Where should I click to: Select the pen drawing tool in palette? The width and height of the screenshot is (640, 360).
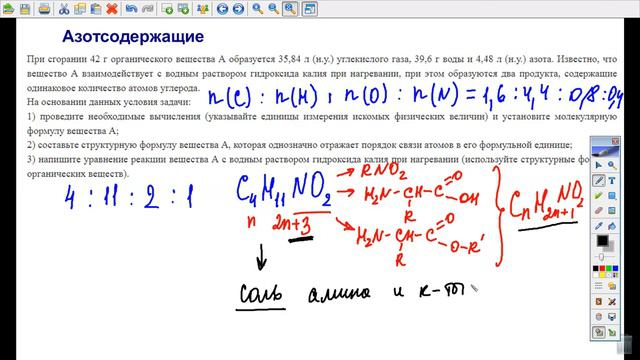click(x=598, y=180)
